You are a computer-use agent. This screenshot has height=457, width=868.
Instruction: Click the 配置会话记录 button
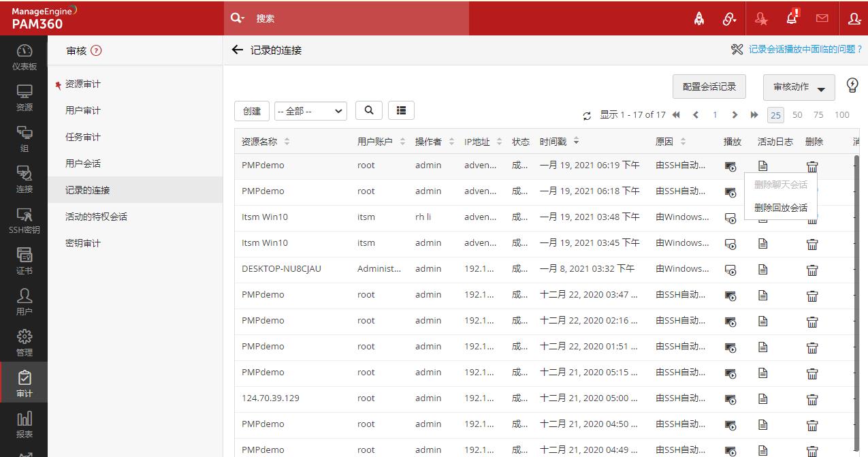[x=709, y=86]
